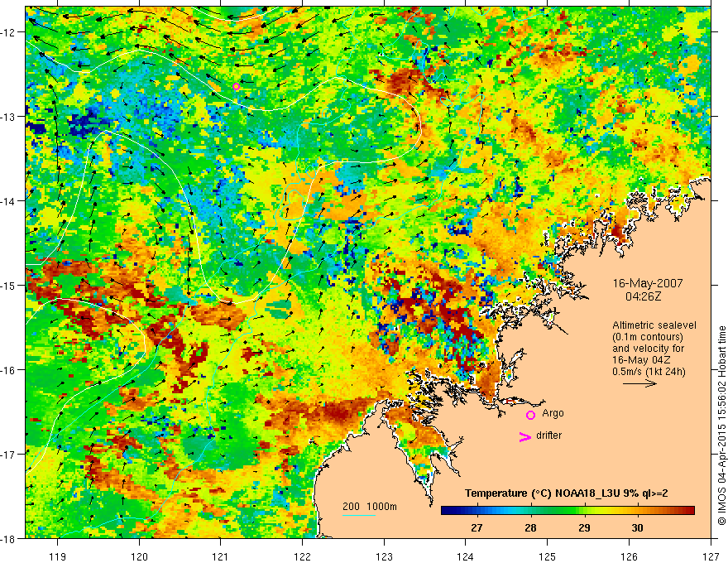The height and width of the screenshot is (563, 728).
Task: Click the cyan 200 1000m depth contour legend line
Action: point(359,515)
